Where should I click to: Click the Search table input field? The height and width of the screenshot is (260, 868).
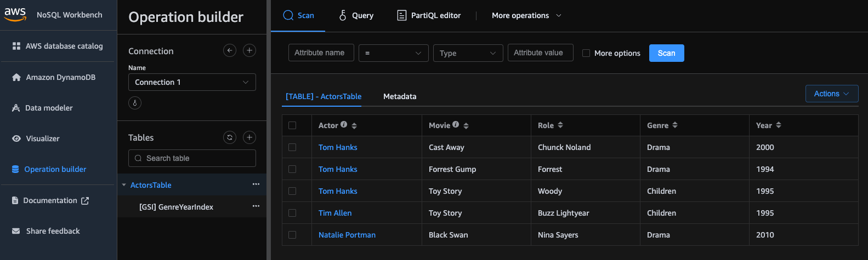(192, 158)
